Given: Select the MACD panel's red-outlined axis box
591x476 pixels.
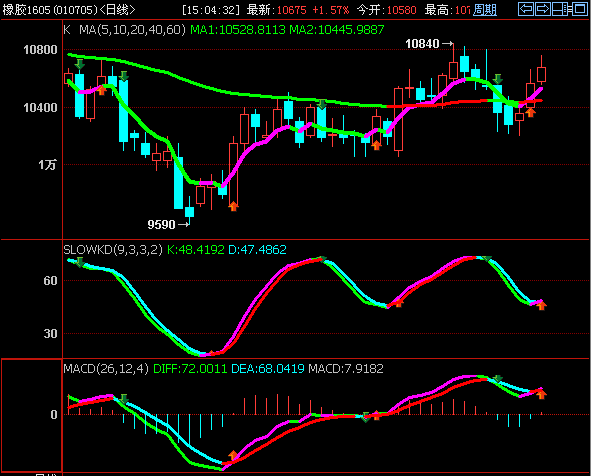Looking at the screenshot, I should [x=32, y=415].
